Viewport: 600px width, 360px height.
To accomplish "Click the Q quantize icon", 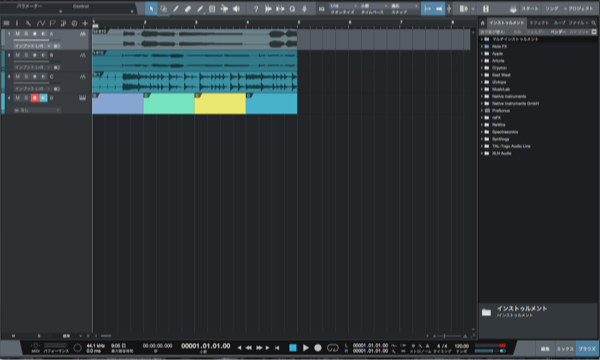I will [292, 8].
